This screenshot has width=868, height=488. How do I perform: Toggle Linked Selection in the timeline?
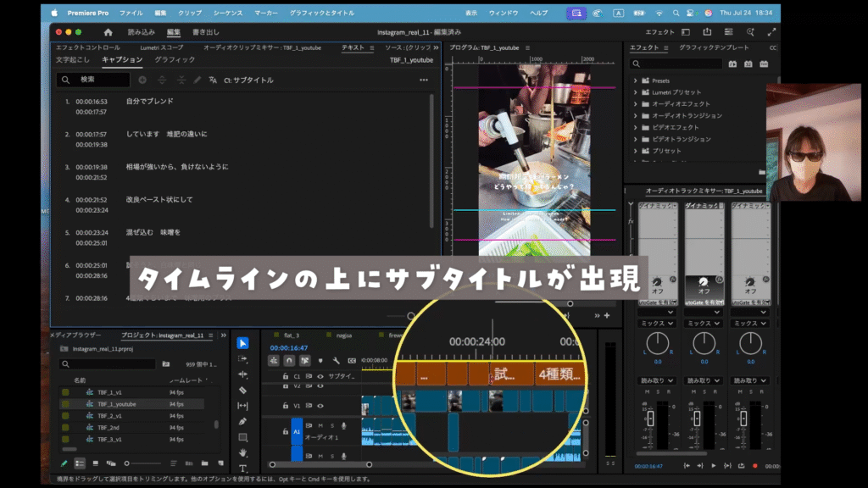tap(304, 361)
